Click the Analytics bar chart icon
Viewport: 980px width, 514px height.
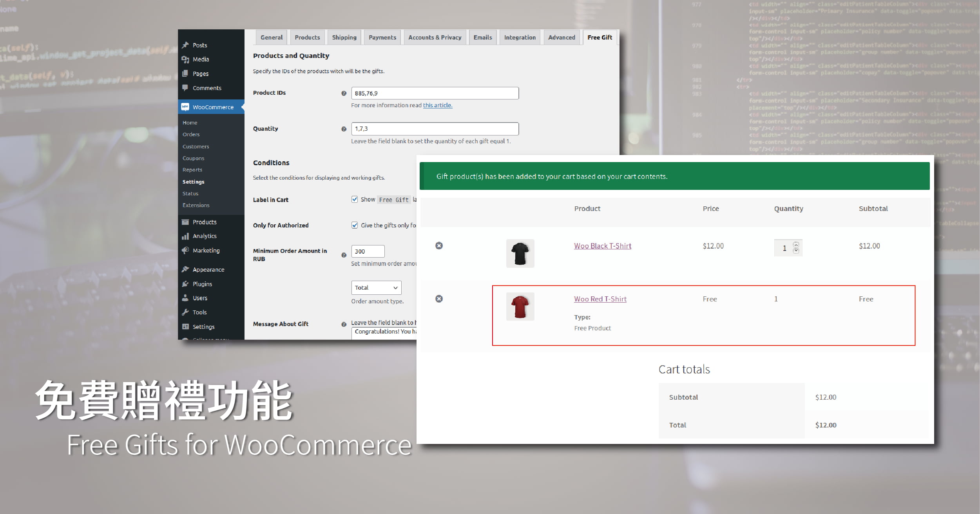click(185, 236)
